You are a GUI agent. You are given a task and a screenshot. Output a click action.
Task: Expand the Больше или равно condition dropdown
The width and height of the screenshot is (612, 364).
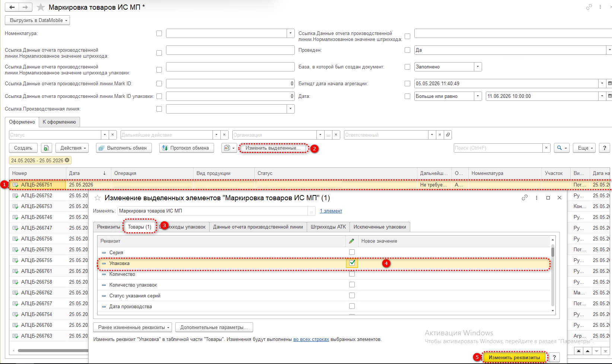(478, 96)
